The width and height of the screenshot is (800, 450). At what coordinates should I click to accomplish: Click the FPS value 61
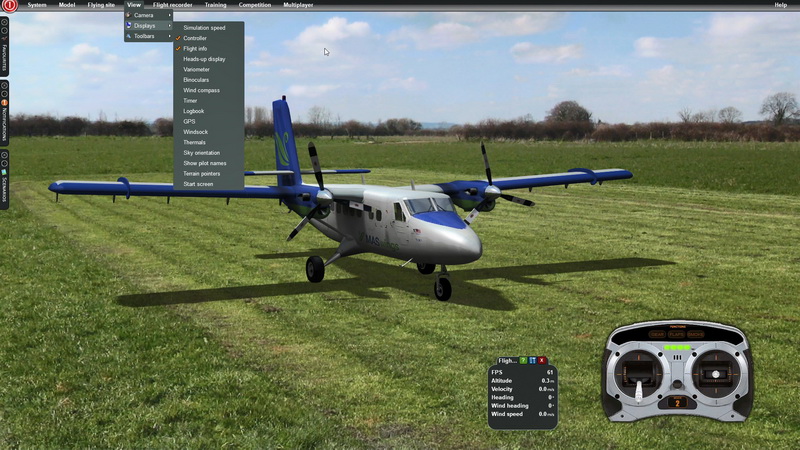(x=550, y=372)
